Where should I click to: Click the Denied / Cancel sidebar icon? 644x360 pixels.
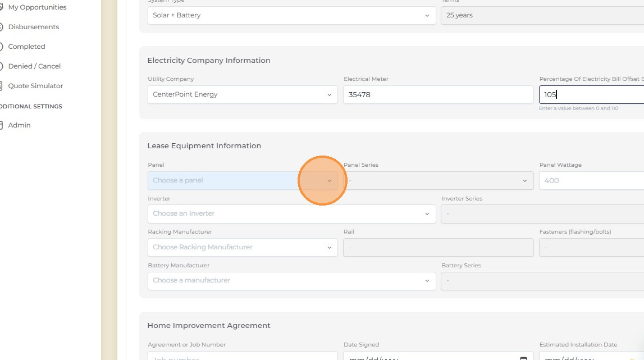pyautogui.click(x=1, y=66)
